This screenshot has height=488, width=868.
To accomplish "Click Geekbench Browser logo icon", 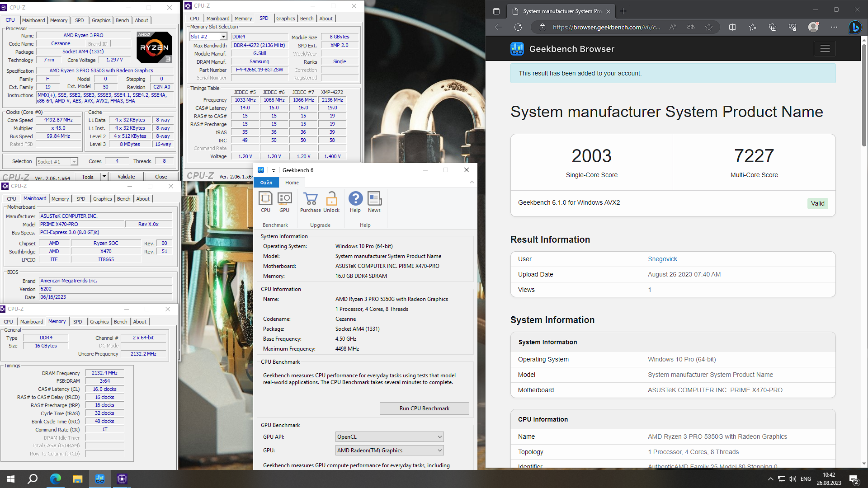I will (517, 49).
